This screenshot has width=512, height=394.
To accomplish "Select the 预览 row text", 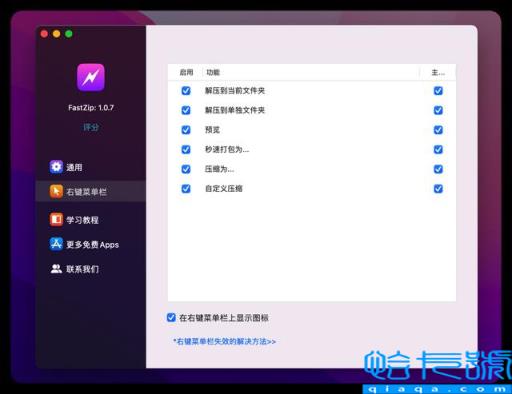I will [212, 130].
